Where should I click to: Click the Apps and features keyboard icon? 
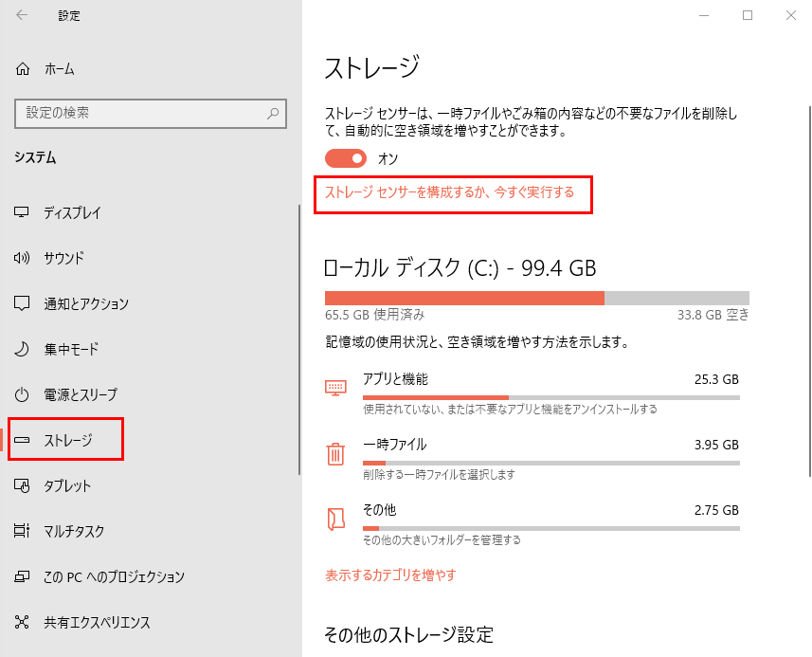pos(335,388)
